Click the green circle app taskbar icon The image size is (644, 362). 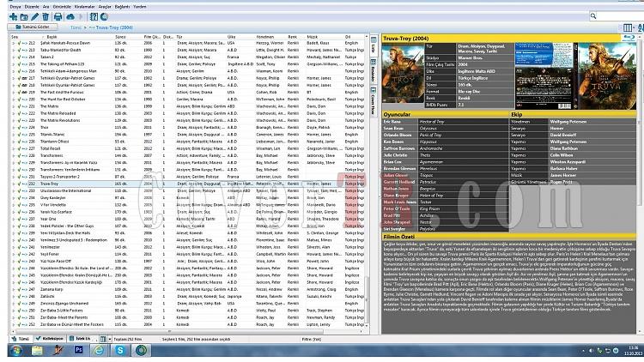pyautogui.click(x=141, y=351)
